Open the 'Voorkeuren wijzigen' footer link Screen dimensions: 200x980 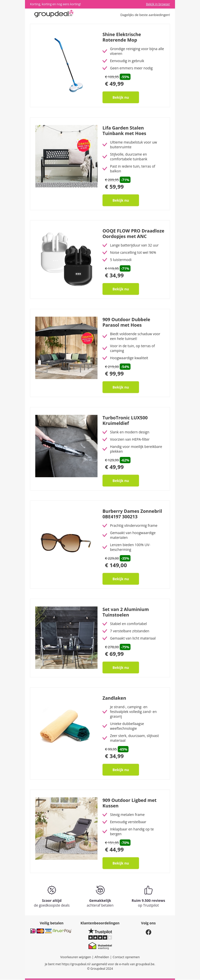click(75, 957)
